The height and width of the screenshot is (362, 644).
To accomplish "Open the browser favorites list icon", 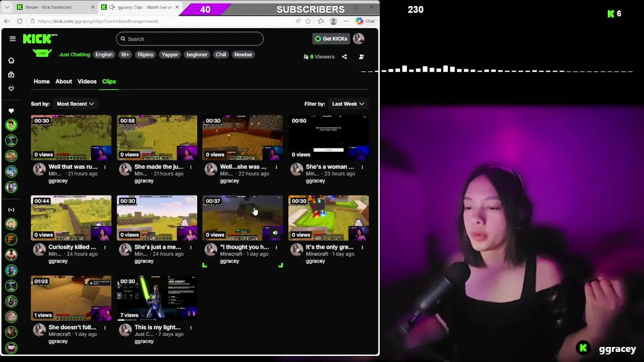I will pyautogui.click(x=320, y=21).
